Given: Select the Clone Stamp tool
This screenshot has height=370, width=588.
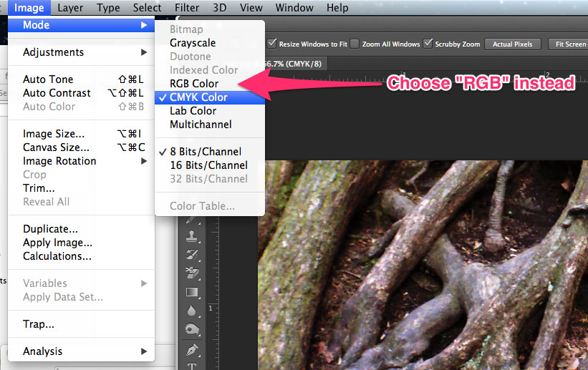Looking at the screenshot, I should [x=192, y=237].
